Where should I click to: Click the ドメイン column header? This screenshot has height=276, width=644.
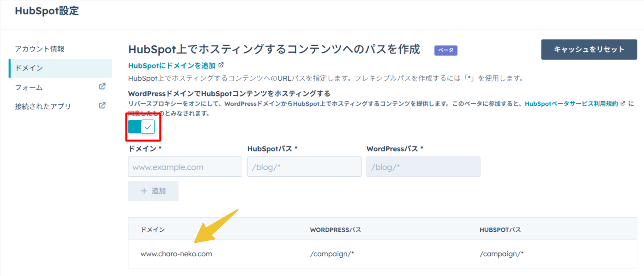click(153, 230)
